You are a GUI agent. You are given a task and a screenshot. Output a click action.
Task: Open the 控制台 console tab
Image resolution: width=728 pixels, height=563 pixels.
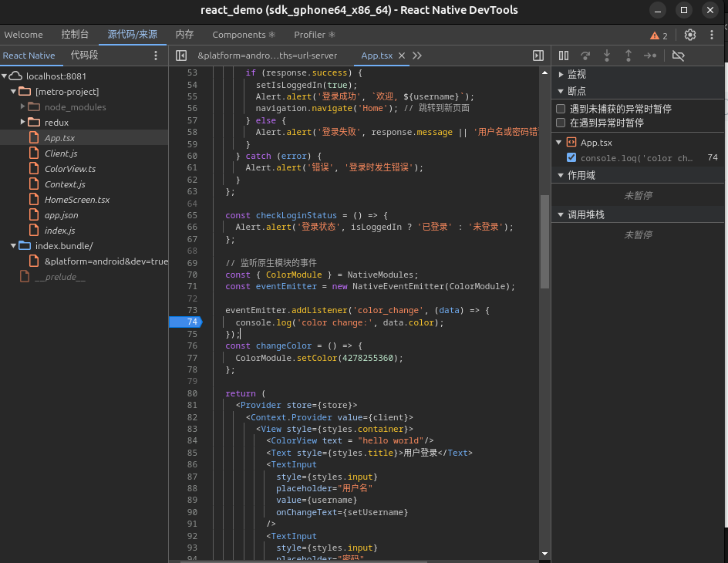75,35
